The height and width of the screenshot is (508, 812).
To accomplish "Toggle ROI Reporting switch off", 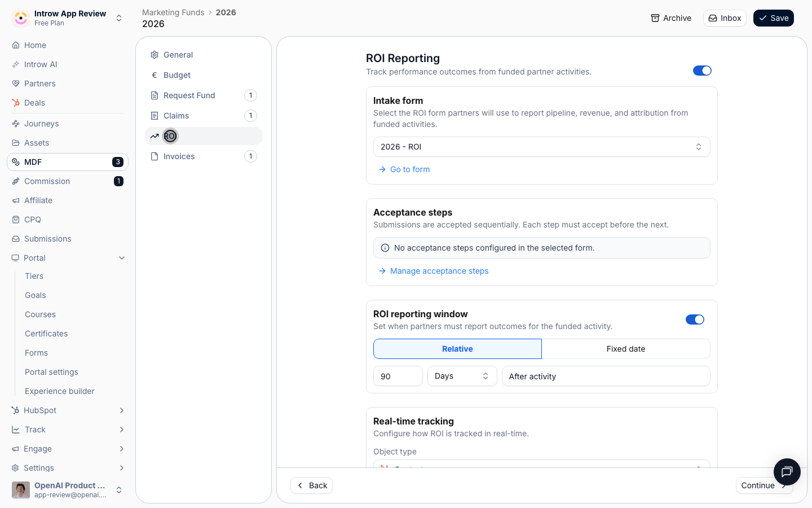I will [x=702, y=71].
